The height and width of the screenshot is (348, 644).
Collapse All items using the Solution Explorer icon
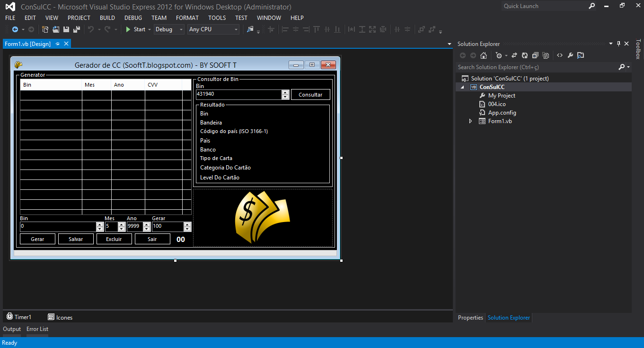point(535,55)
